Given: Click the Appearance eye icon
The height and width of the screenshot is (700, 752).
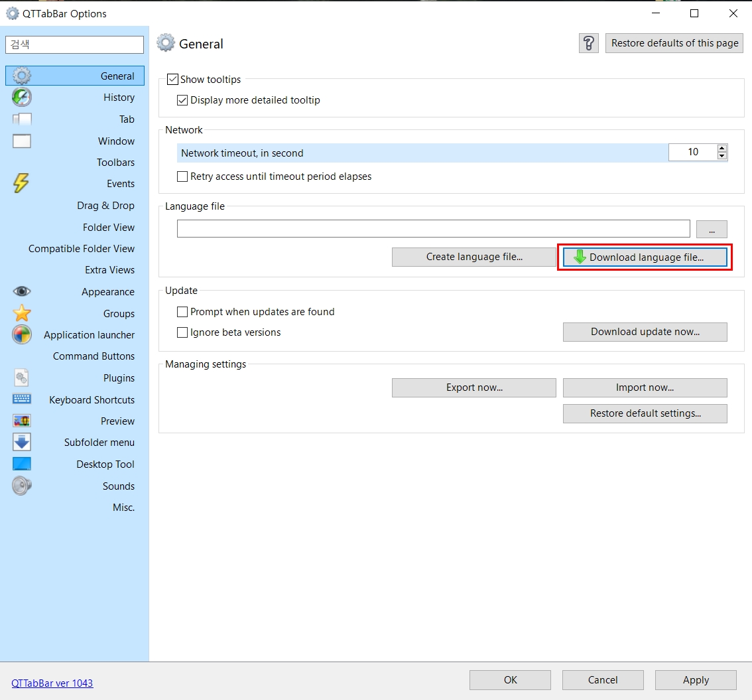Looking at the screenshot, I should click(x=22, y=291).
